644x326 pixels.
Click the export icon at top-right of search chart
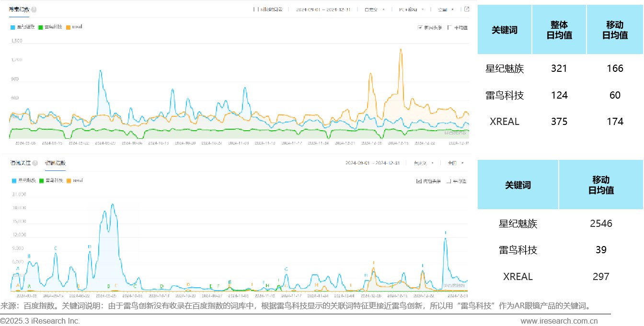467,9
